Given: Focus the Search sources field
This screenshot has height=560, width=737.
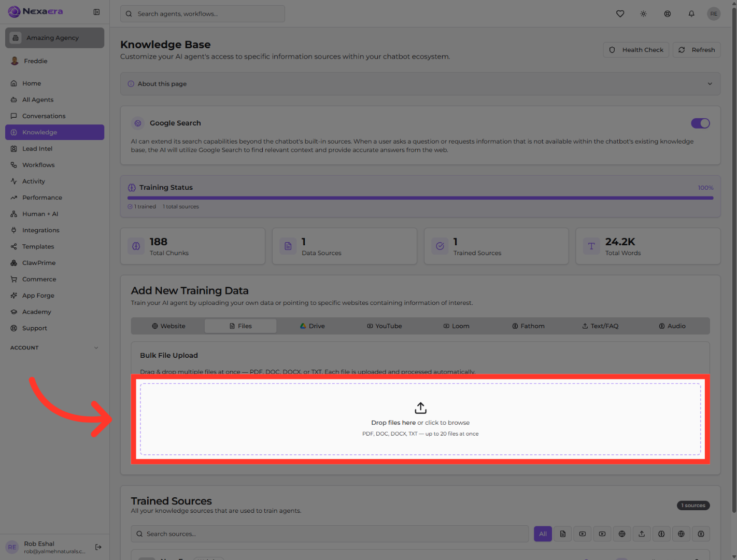Looking at the screenshot, I should pos(330,534).
